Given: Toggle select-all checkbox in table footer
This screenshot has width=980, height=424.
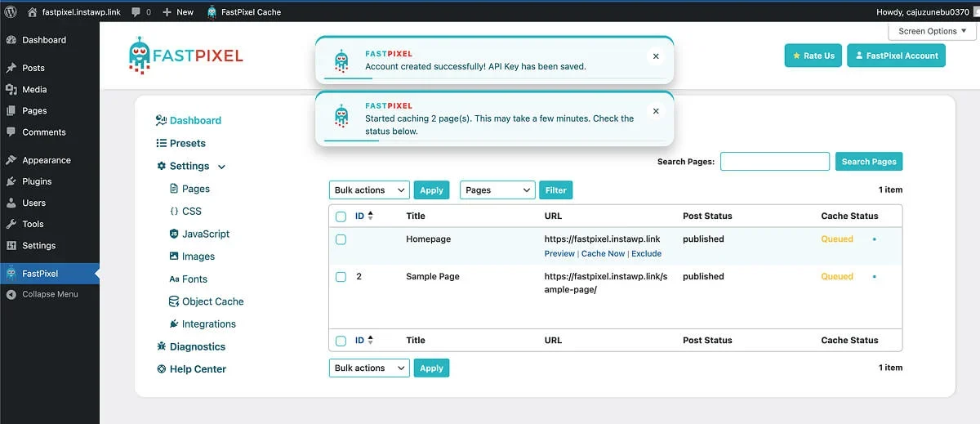Looking at the screenshot, I should coord(341,341).
